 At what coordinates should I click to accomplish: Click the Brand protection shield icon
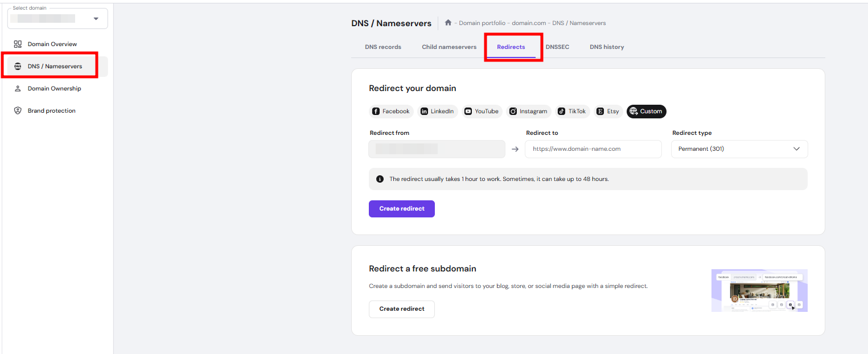point(18,110)
